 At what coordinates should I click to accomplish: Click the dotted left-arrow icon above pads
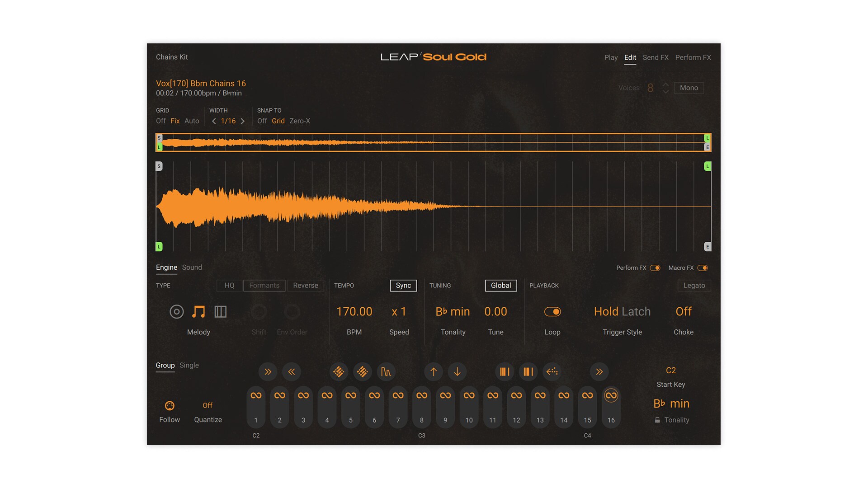click(552, 372)
